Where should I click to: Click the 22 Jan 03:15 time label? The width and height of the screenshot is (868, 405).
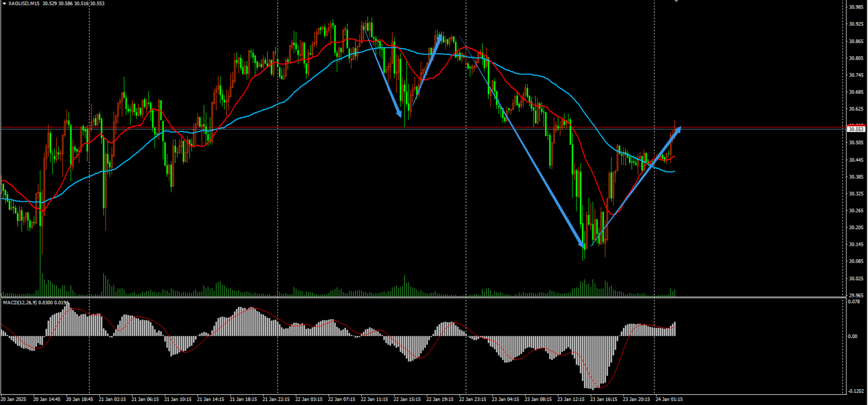click(x=309, y=399)
